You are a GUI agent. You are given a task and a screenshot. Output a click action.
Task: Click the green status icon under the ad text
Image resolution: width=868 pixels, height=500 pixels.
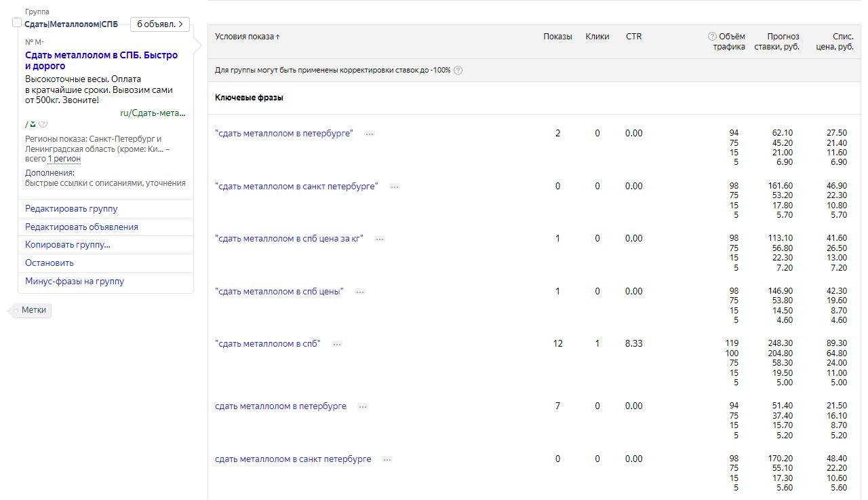coord(33,124)
